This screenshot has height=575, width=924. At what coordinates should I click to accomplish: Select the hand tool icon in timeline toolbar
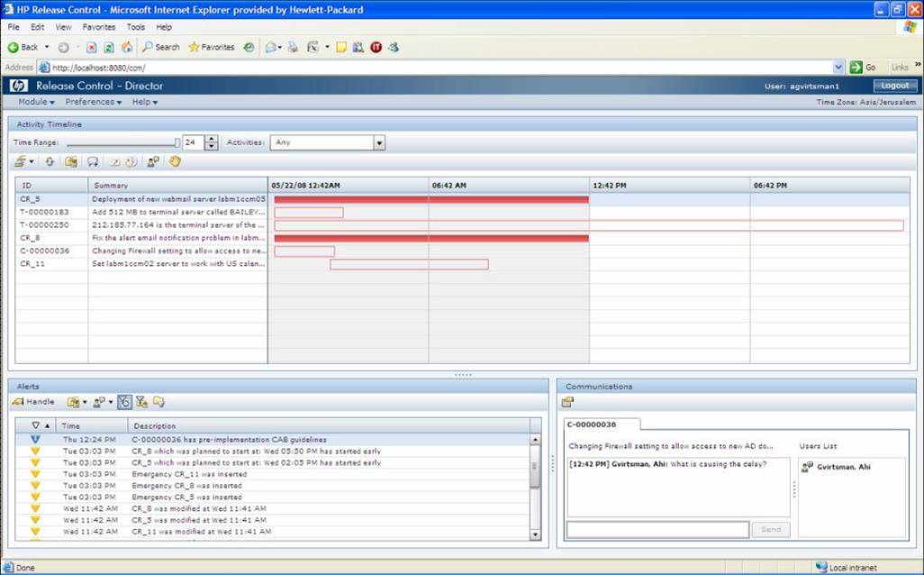click(x=175, y=161)
